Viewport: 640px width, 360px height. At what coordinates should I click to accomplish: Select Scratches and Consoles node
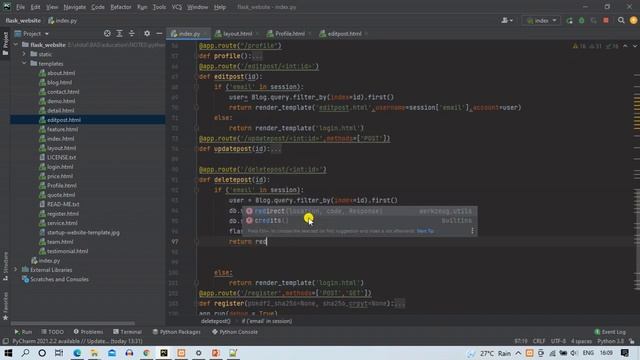pyautogui.click(x=59, y=280)
